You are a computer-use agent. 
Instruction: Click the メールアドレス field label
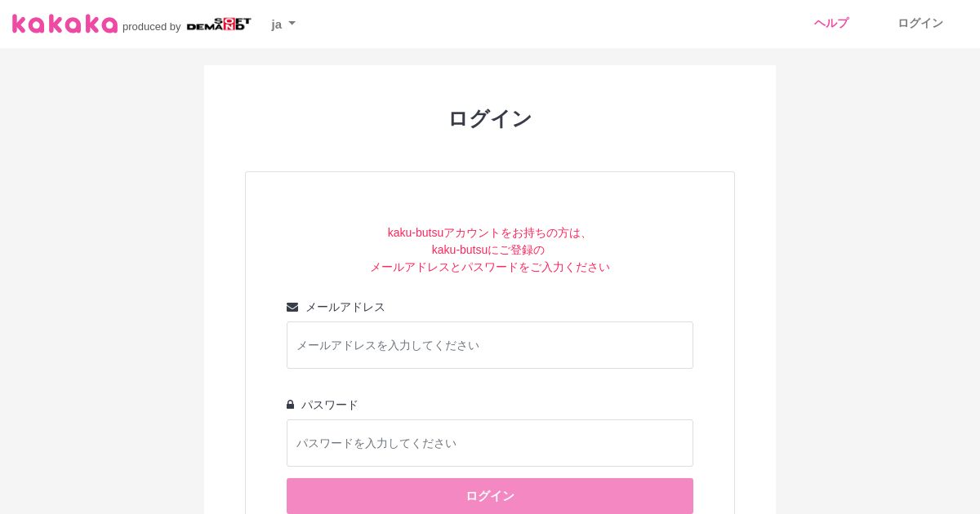pos(345,307)
